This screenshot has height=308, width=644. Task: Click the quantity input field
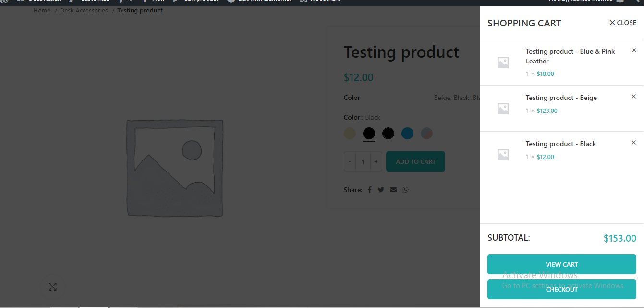click(363, 161)
